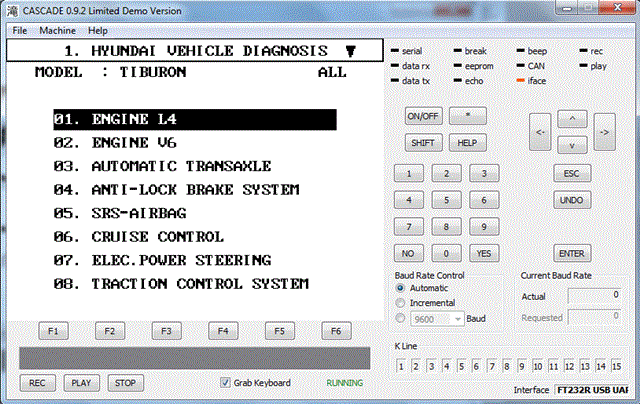Select 02. ENGINE V6 entry
Image resolution: width=640 pixels, height=404 pixels.
point(115,143)
